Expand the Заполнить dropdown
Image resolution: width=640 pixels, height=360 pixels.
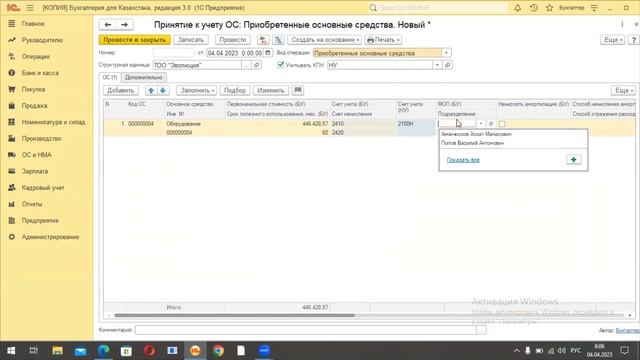coord(197,90)
